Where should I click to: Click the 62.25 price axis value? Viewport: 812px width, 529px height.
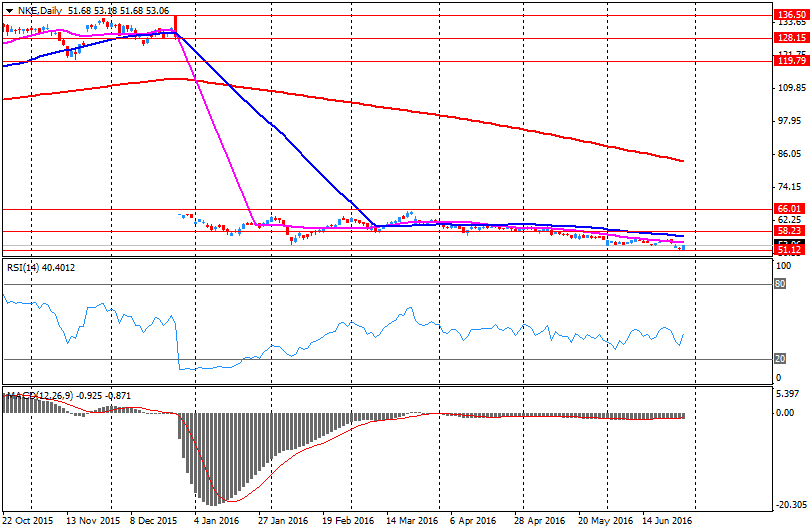pyautogui.click(x=790, y=219)
